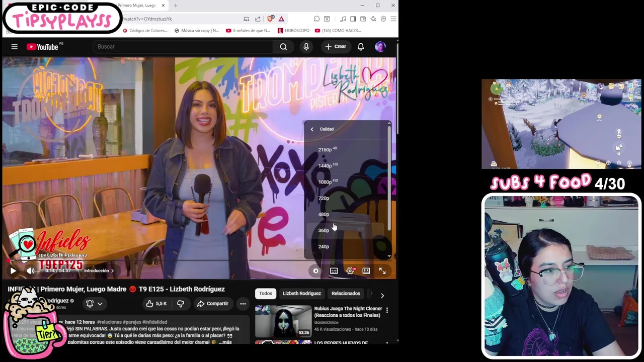This screenshot has width=644, height=362.
Task: Toggle subtitles in the video player
Action: point(334,271)
